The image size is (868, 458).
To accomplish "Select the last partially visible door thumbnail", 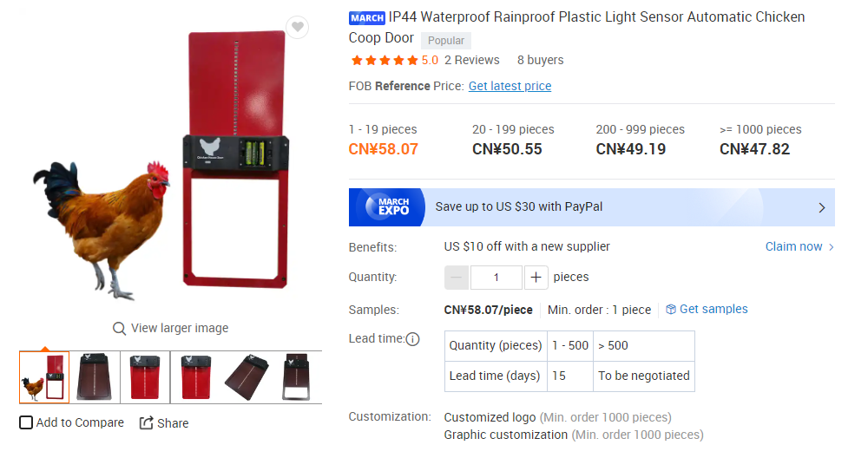I will pos(297,377).
